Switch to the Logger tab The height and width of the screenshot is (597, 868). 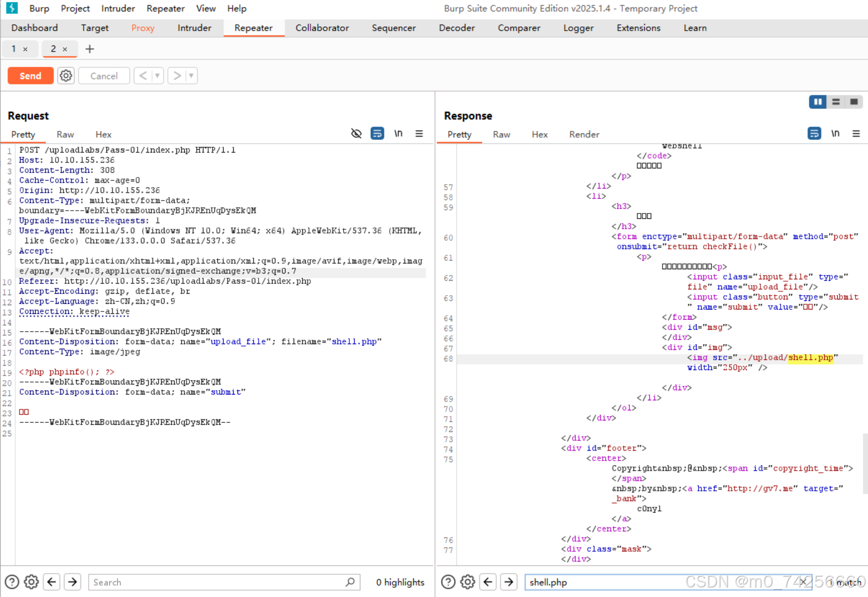(578, 28)
